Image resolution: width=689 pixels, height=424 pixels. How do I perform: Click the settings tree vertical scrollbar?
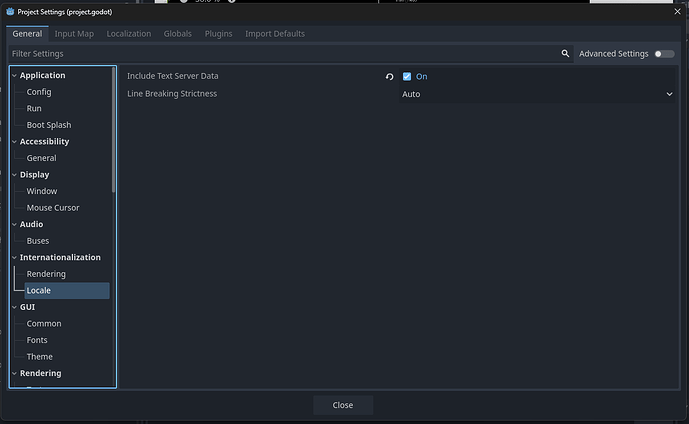(x=114, y=130)
